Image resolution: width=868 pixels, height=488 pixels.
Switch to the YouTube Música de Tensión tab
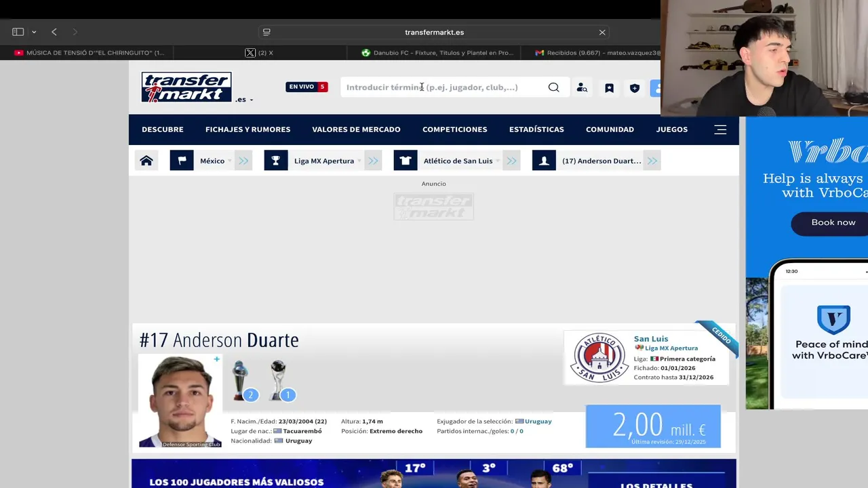point(90,53)
